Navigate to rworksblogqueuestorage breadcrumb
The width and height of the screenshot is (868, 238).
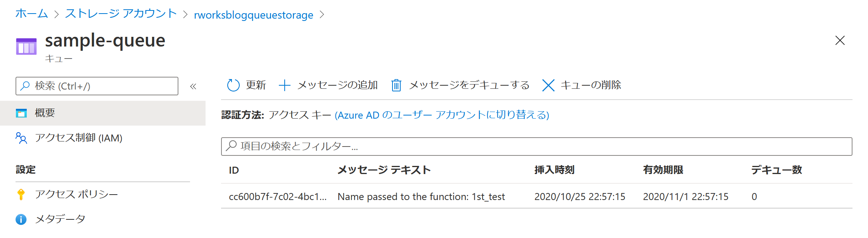(x=254, y=15)
